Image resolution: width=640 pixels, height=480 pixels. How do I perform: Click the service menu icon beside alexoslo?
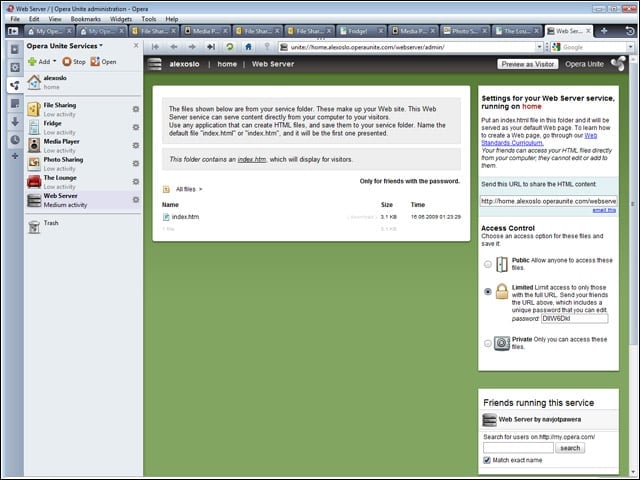click(155, 64)
